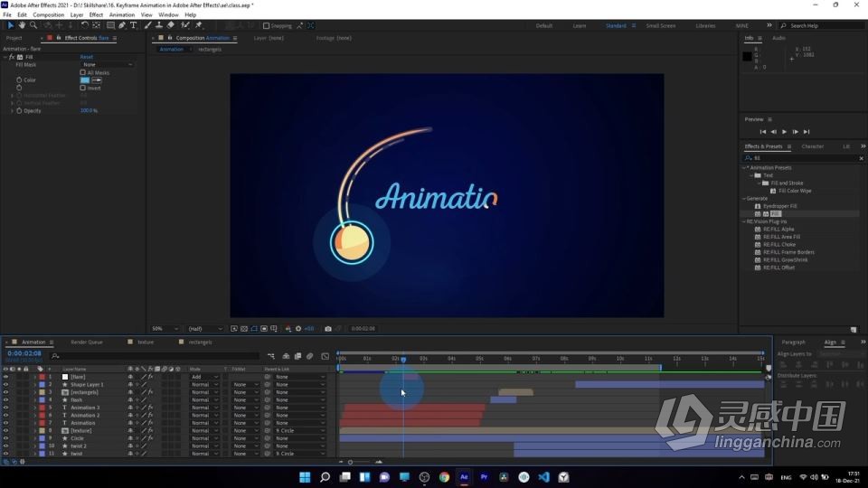868x488 pixels.
Task: Click the Fill color swatch
Action: tap(85, 80)
